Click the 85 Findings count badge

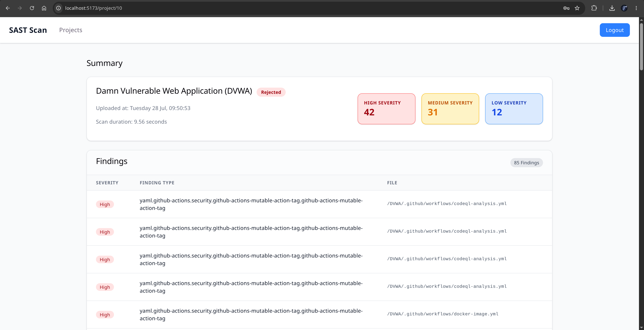pos(527,163)
